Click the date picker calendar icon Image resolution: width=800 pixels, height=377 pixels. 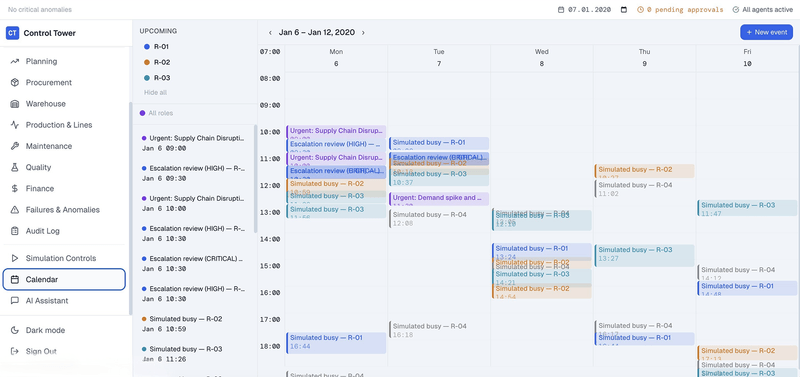[624, 10]
